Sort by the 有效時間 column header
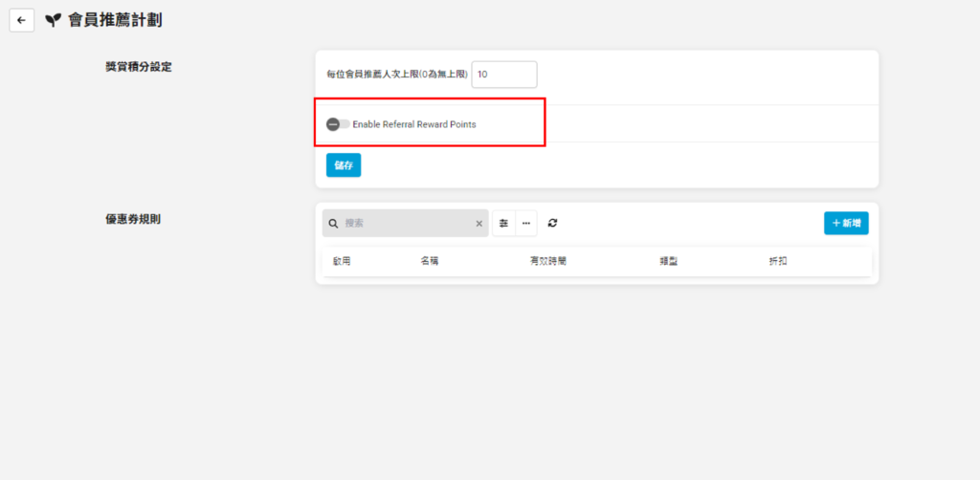980x480 pixels. 548,261
